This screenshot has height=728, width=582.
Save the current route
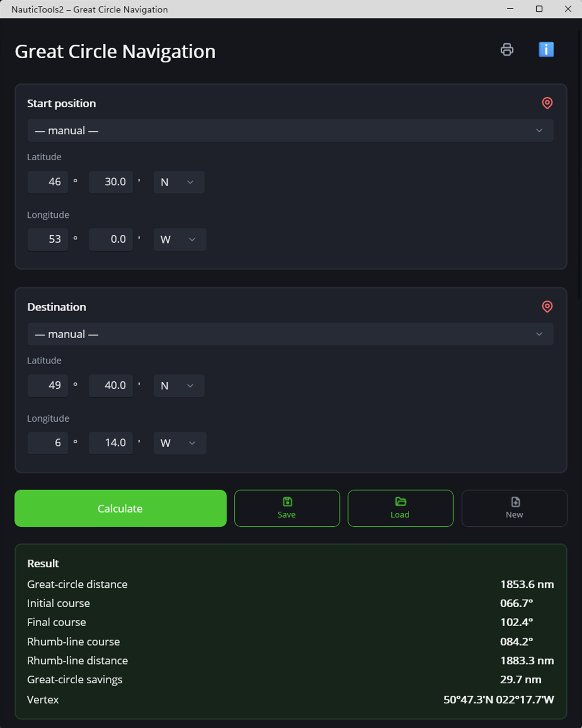click(x=287, y=509)
